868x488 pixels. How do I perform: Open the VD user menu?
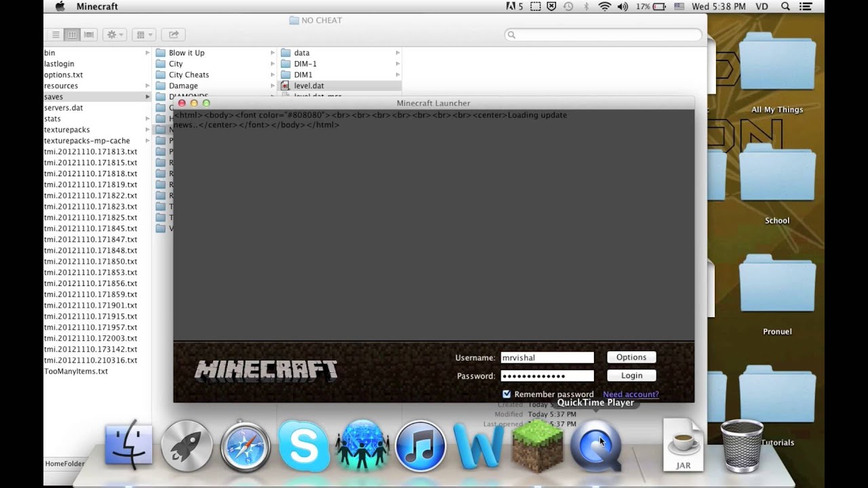(x=764, y=6)
